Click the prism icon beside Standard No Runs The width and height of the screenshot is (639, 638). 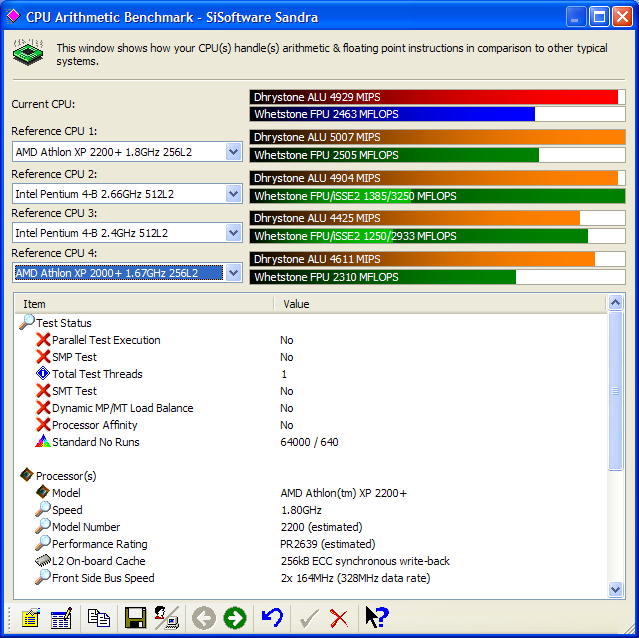43,442
